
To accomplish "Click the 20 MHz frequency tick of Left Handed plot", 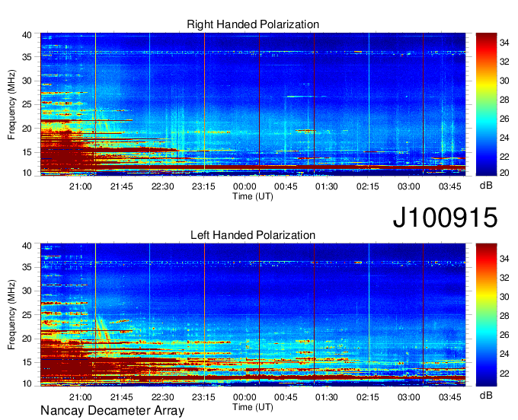I will (x=27, y=339).
